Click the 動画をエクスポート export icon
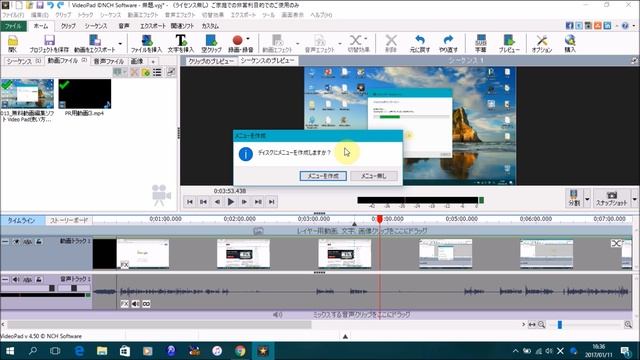This screenshot has height=360, width=640. point(95,43)
